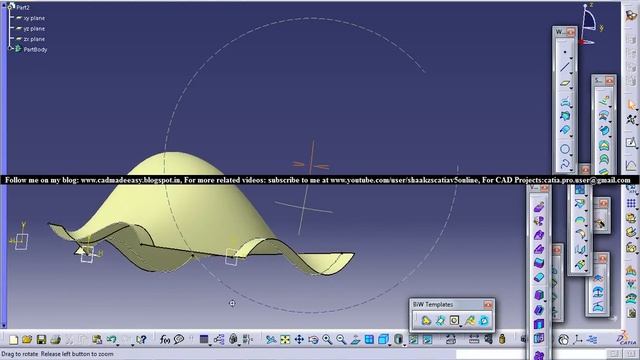640x360 pixels.
Task: Select xy plane in the tree
Action: (34, 18)
